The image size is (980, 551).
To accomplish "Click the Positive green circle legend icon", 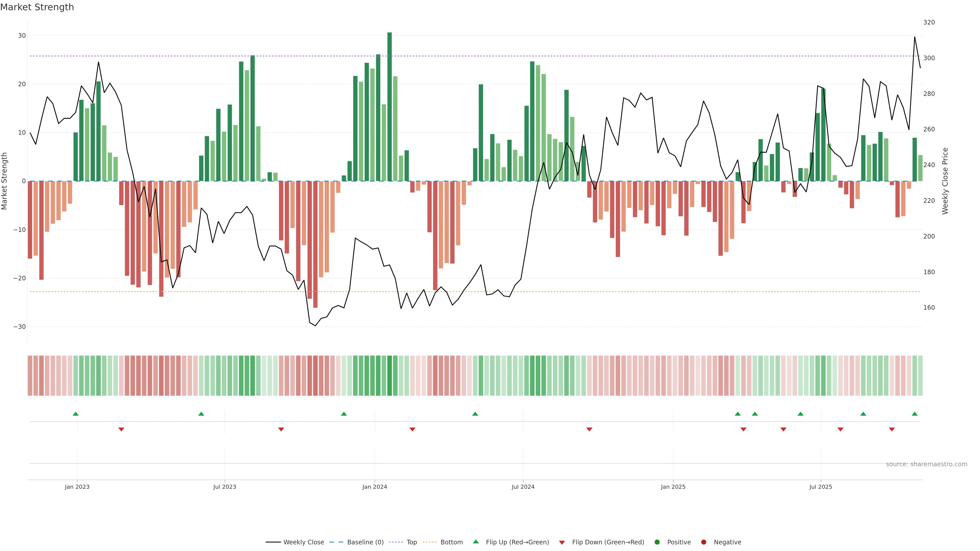I will 657,542.
